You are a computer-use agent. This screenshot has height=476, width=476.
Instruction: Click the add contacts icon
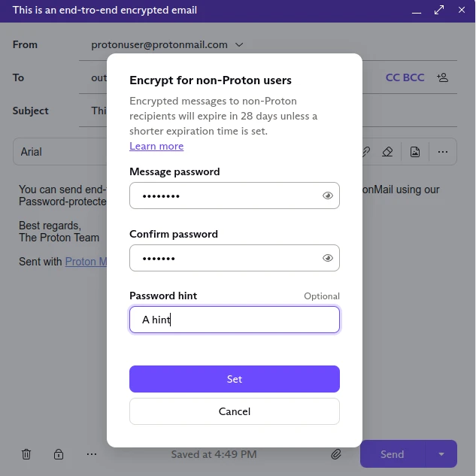(x=443, y=77)
